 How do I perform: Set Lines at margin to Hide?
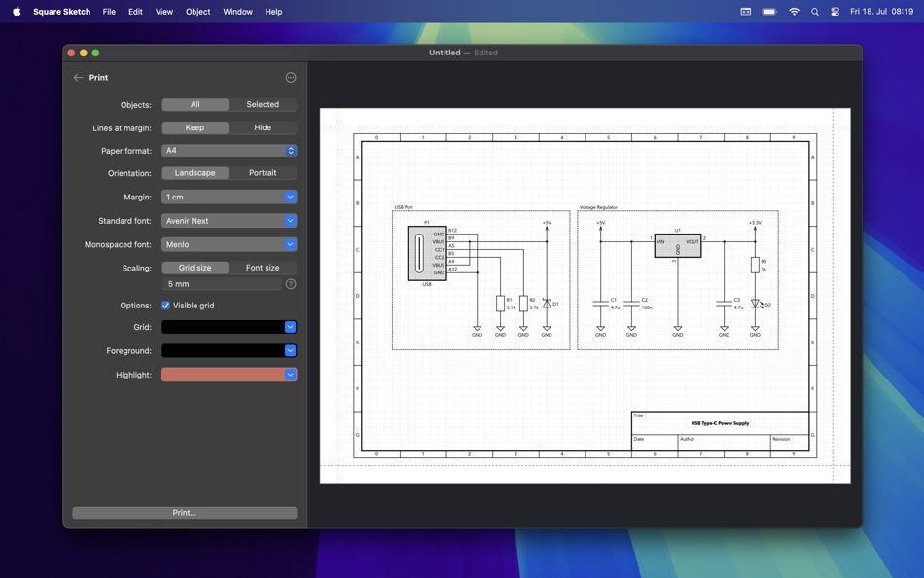coord(263,127)
